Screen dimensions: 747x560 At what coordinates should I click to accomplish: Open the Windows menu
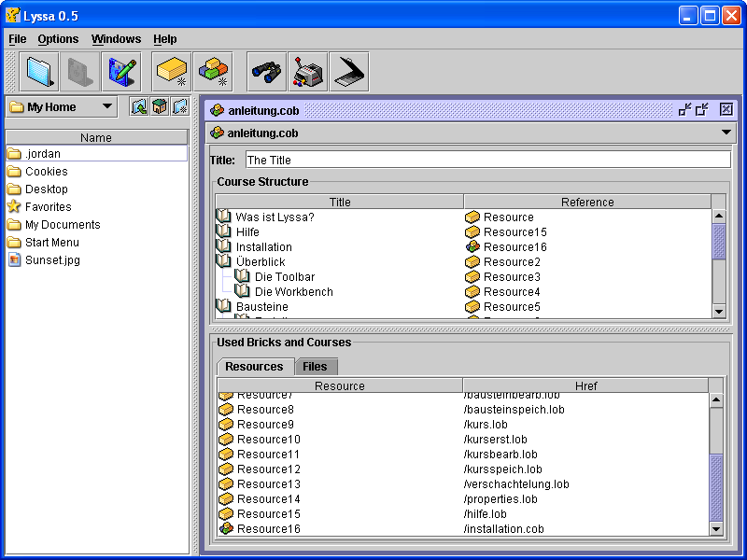pyautogui.click(x=116, y=39)
